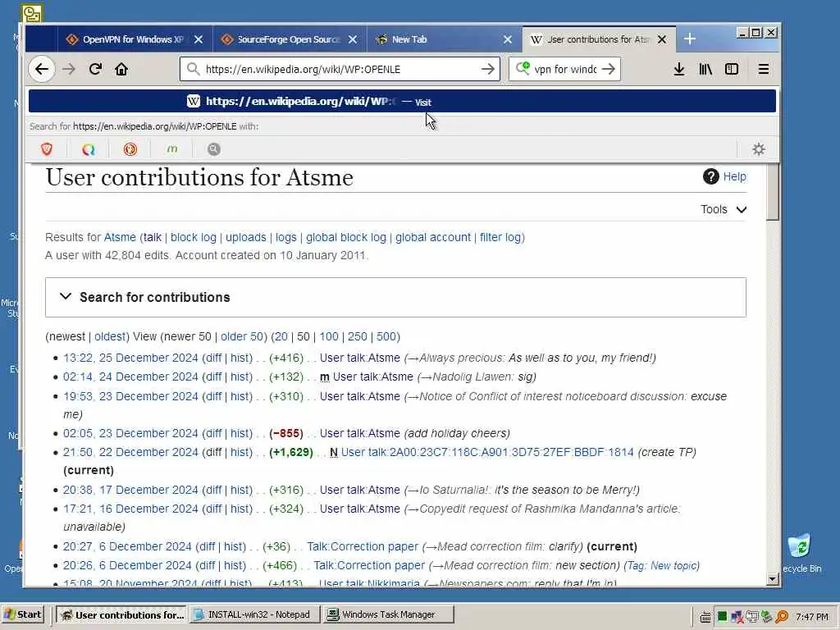
Task: Search with the Brave lion engine icon
Action: [x=47, y=149]
